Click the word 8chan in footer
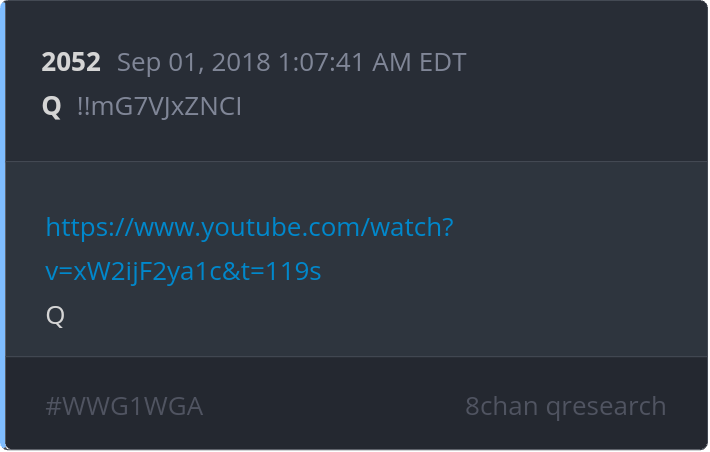 502,406
